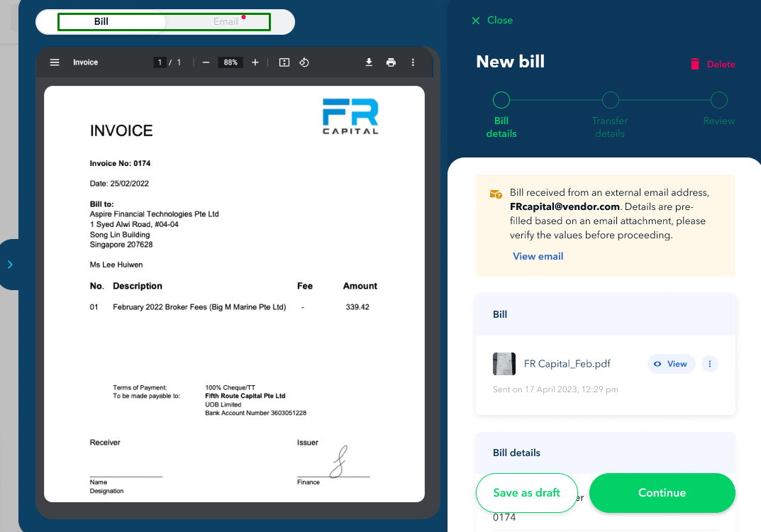Open PDF viewer more actions menu
The width and height of the screenshot is (761, 532).
click(x=413, y=62)
